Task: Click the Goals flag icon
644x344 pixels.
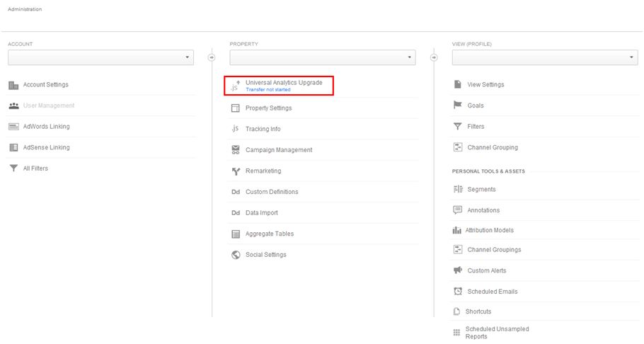Action: coord(458,105)
